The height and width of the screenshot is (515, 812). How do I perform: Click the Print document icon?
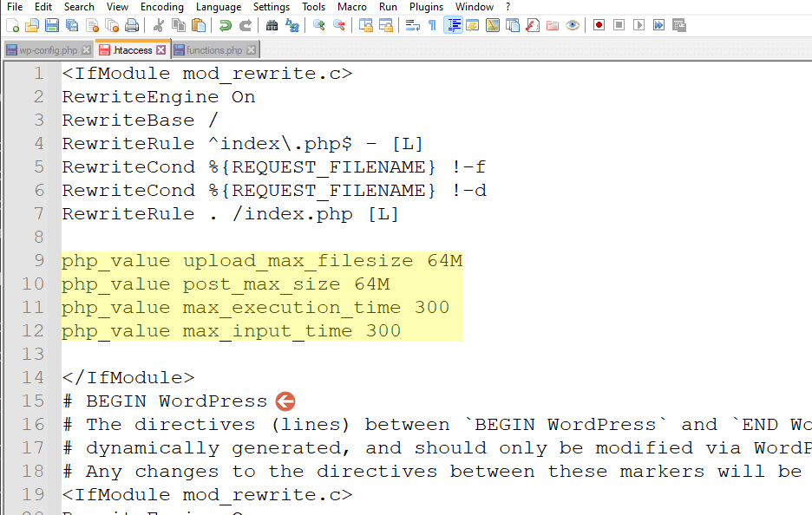(x=132, y=25)
